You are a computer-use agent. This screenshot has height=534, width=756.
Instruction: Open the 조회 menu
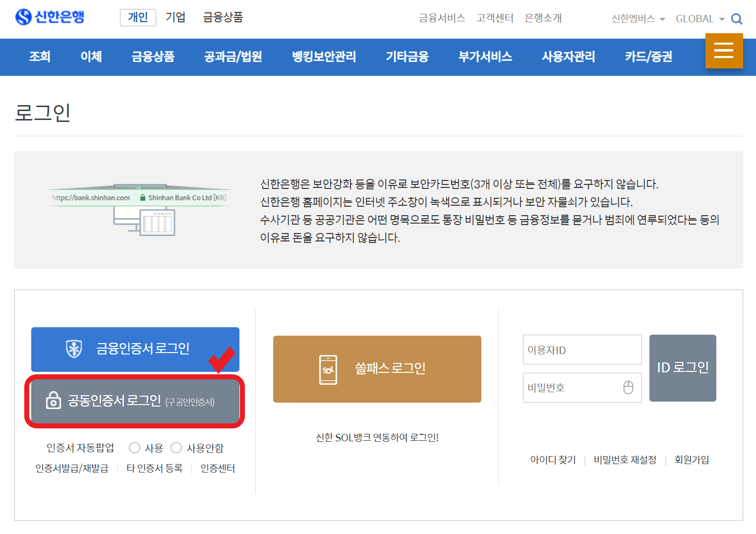click(40, 57)
